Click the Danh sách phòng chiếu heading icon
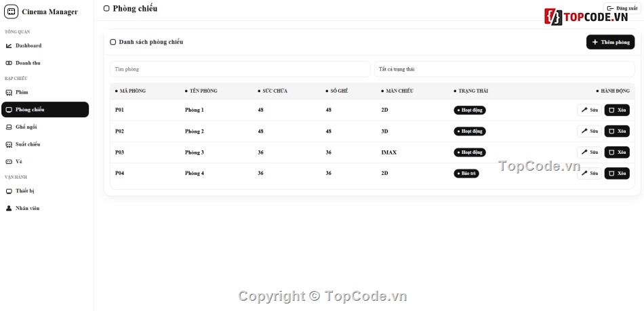Image resolution: width=644 pixels, height=311 pixels. point(113,42)
